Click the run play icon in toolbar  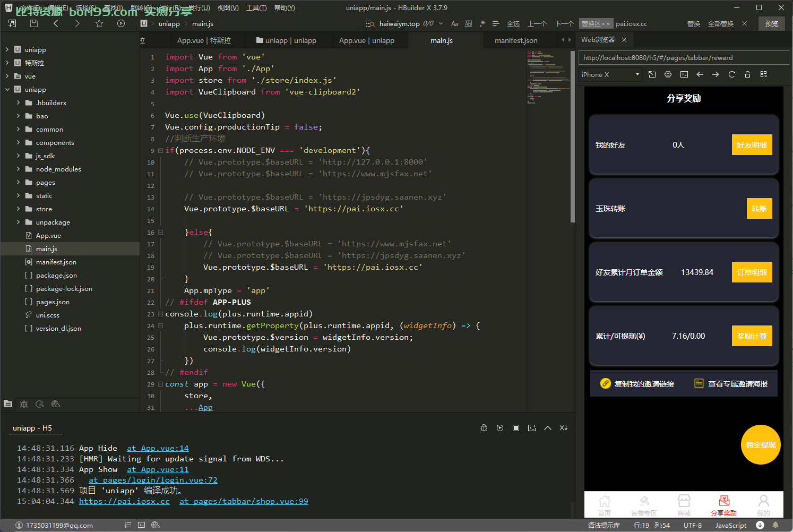(121, 23)
